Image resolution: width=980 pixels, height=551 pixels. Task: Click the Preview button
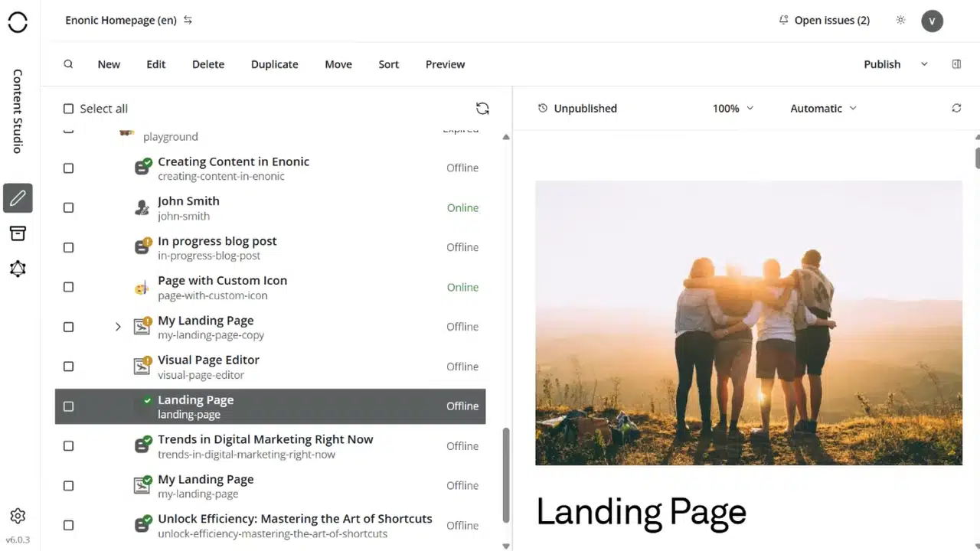click(x=445, y=64)
